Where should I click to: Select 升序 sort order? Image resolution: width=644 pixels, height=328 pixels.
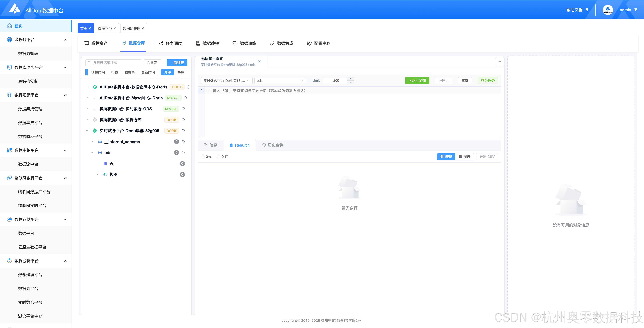[167, 72]
